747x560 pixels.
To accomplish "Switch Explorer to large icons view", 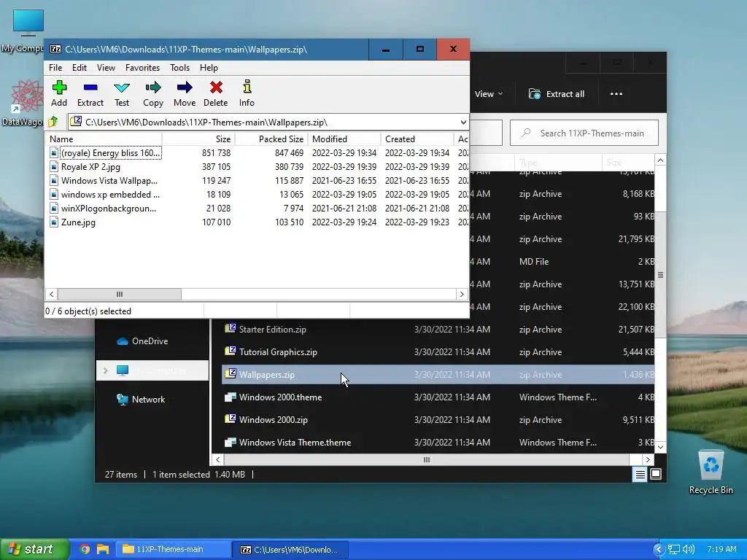I will (656, 474).
